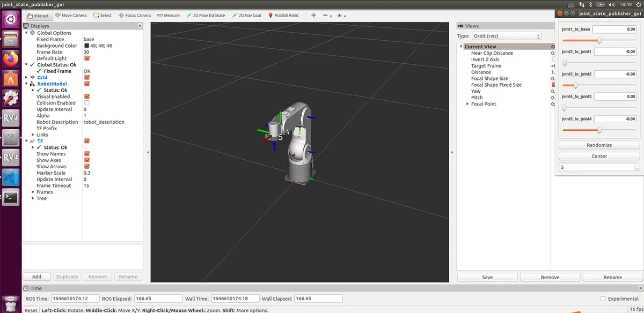
Task: Select the Interact tool in the toolbar
Action: coord(38,16)
